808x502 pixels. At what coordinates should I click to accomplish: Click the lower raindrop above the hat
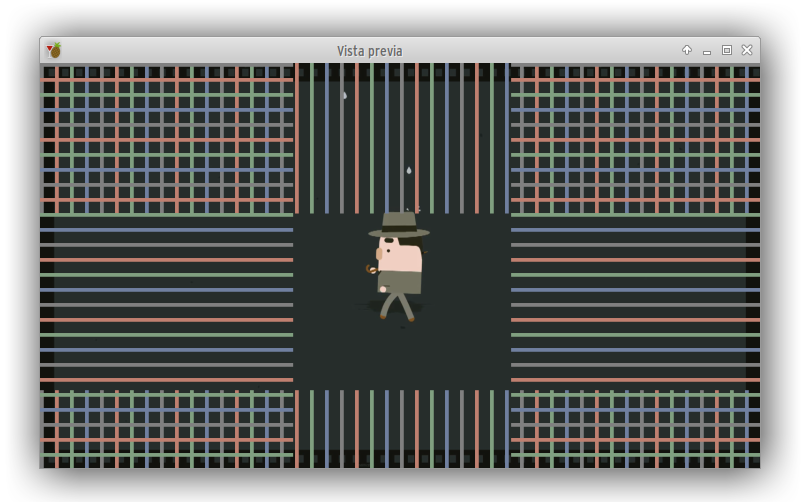(x=408, y=171)
